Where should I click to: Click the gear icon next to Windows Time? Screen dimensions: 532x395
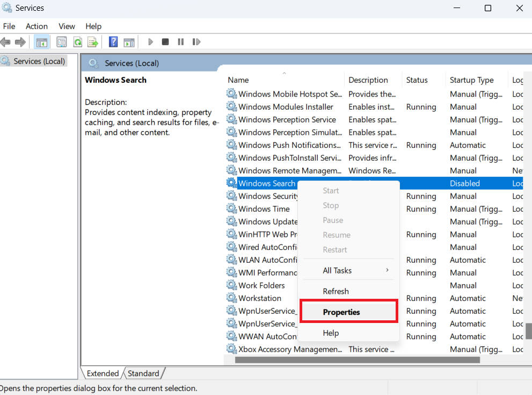click(x=231, y=209)
